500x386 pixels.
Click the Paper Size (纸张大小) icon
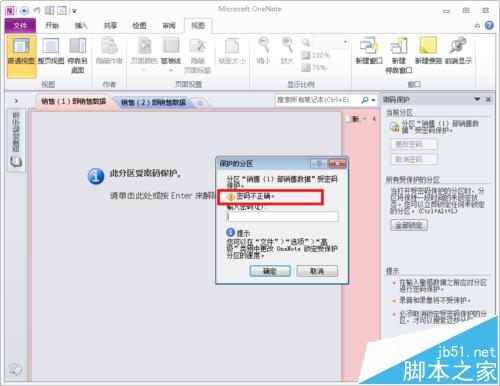click(x=232, y=46)
